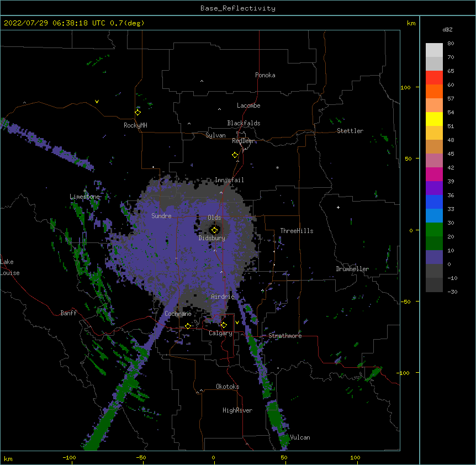Click the RedDeer label
The height and width of the screenshot is (465, 476).
pyautogui.click(x=243, y=141)
